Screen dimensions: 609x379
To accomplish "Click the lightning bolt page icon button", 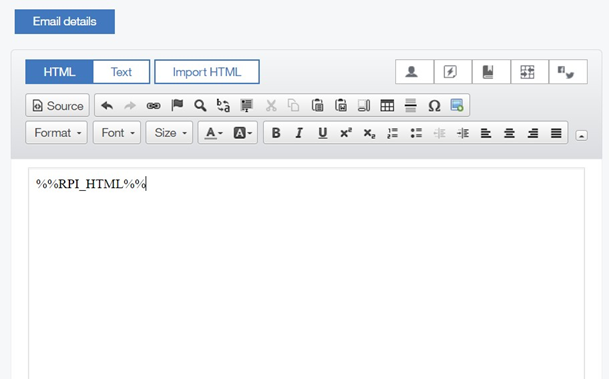I will (x=453, y=72).
